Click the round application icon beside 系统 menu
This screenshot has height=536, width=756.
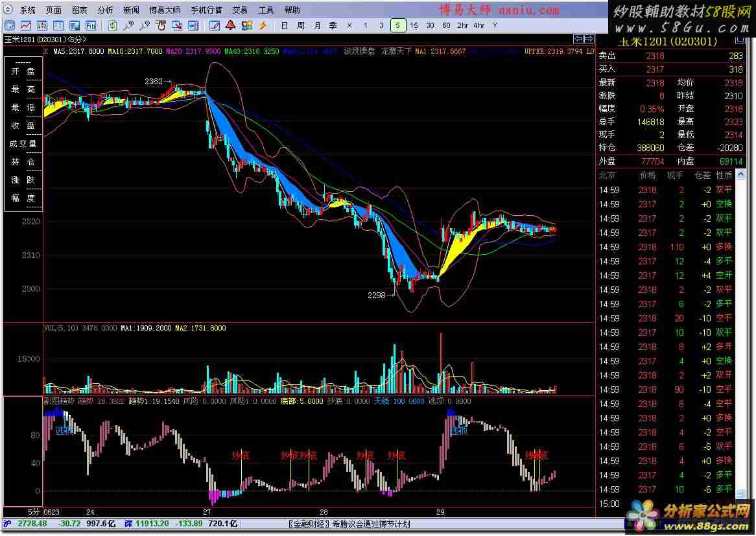[8, 10]
